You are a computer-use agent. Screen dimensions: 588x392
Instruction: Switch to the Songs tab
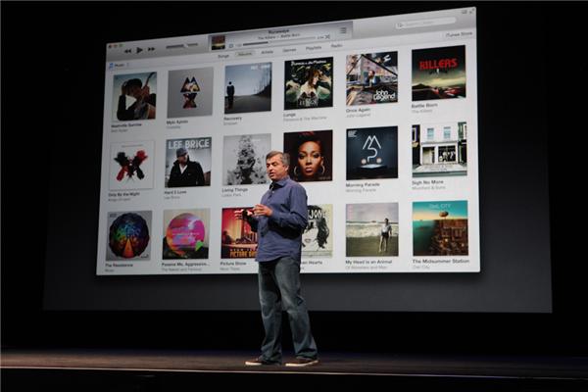point(223,56)
